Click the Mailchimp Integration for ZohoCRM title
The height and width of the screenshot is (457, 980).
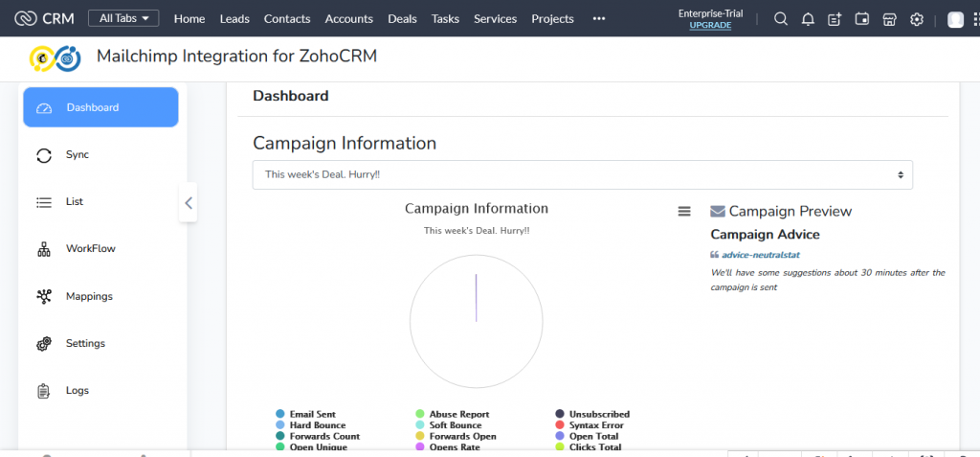237,56
